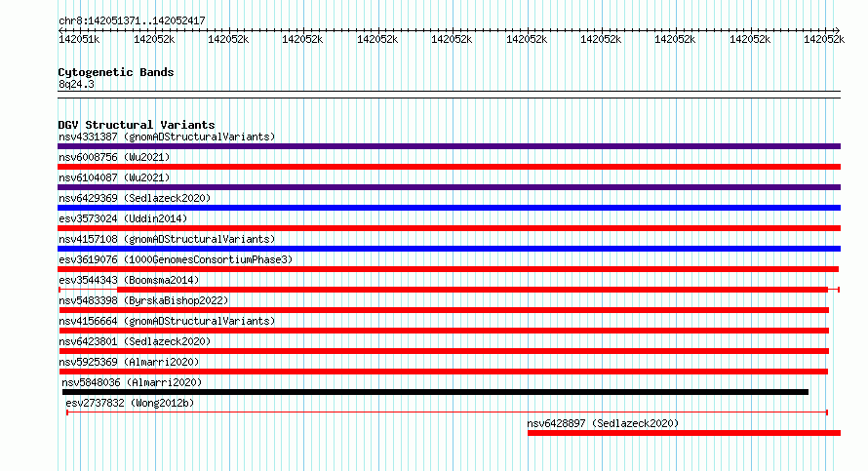The height and width of the screenshot is (471, 868).
Task: Select the blue bar for nsv6429369
Action: (449, 208)
